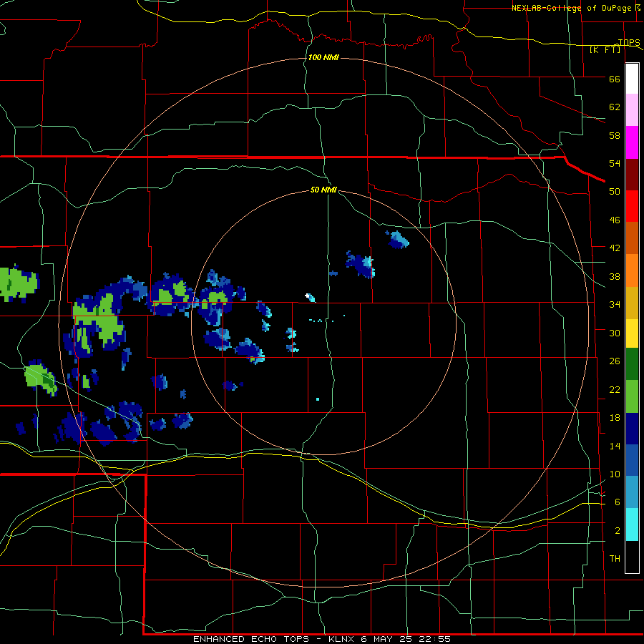Select the light blue legend swatch

pyautogui.click(x=632, y=492)
